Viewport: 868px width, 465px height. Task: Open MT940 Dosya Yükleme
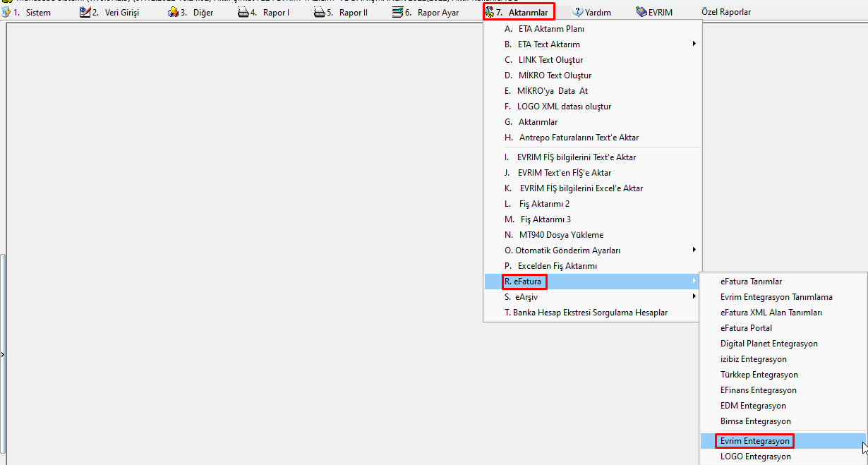(x=592, y=235)
